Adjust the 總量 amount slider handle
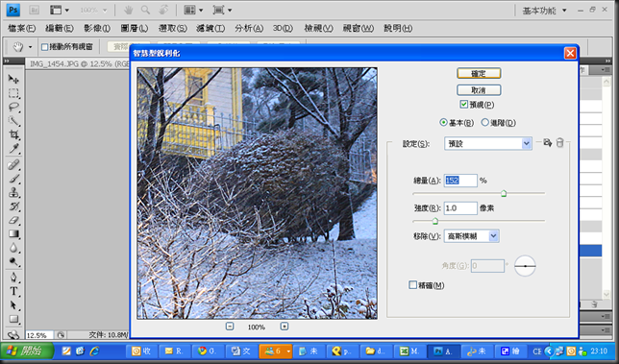The width and height of the screenshot is (619, 364). (x=504, y=193)
